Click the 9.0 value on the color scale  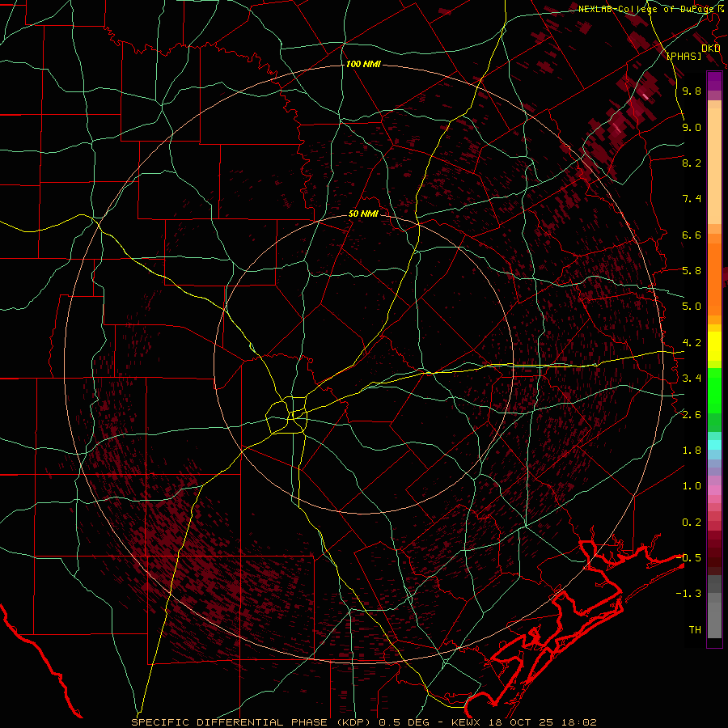click(692, 127)
